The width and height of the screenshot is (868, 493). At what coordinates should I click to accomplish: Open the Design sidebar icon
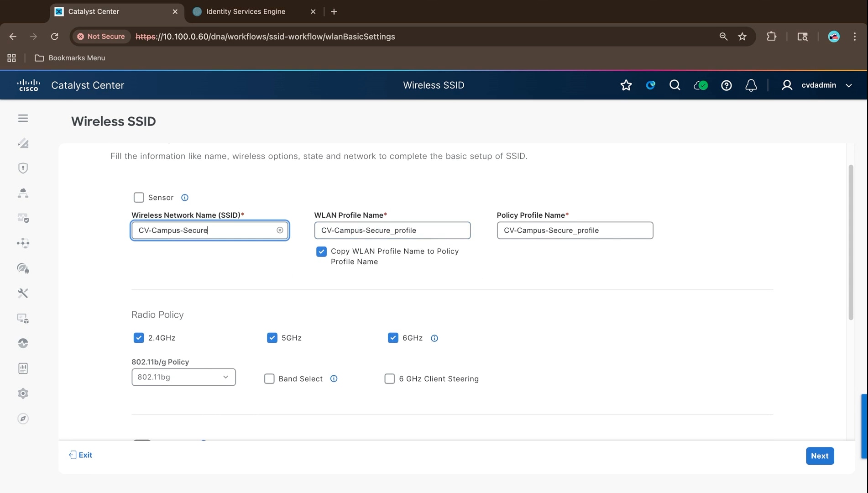coord(23,143)
